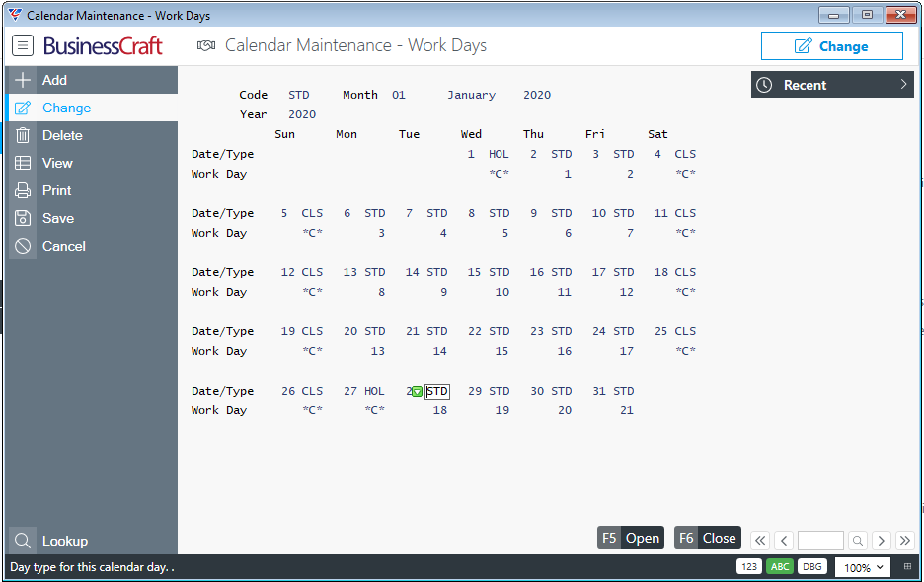
Task: Click the F5 Open button
Action: (x=631, y=538)
